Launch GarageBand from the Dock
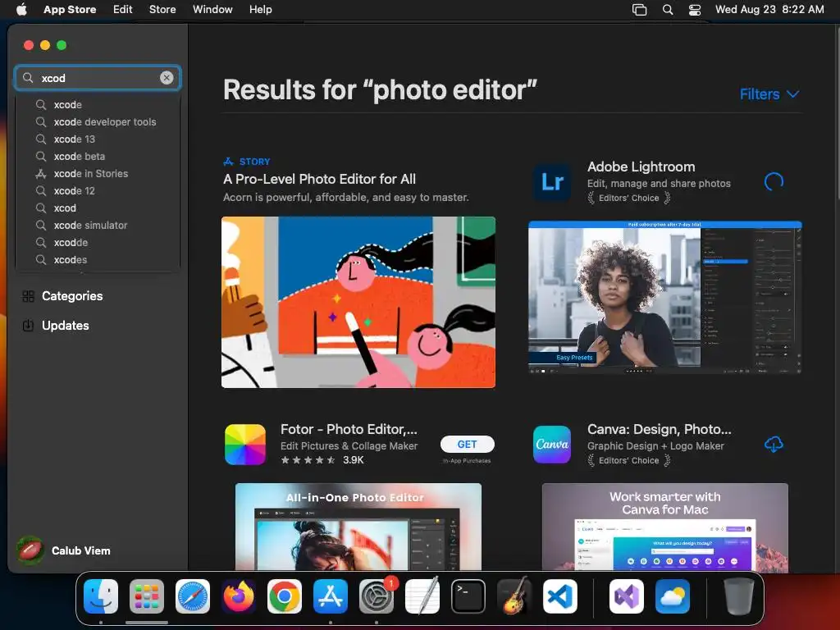This screenshot has height=630, width=840. 514,596
